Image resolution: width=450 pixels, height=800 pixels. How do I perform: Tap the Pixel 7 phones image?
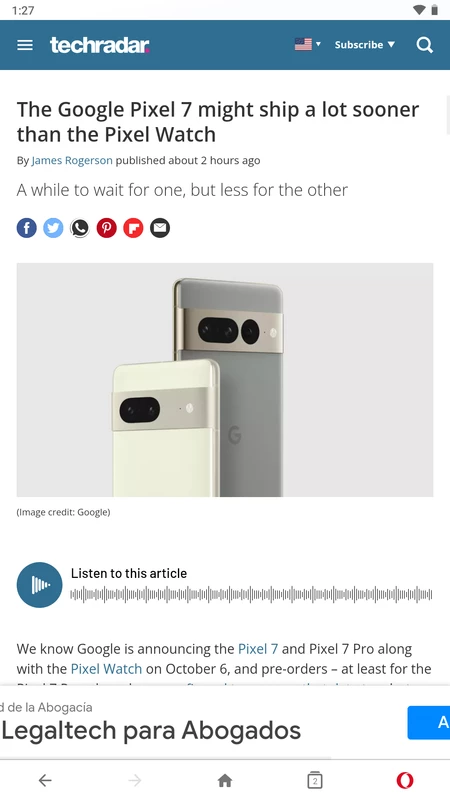tap(225, 380)
